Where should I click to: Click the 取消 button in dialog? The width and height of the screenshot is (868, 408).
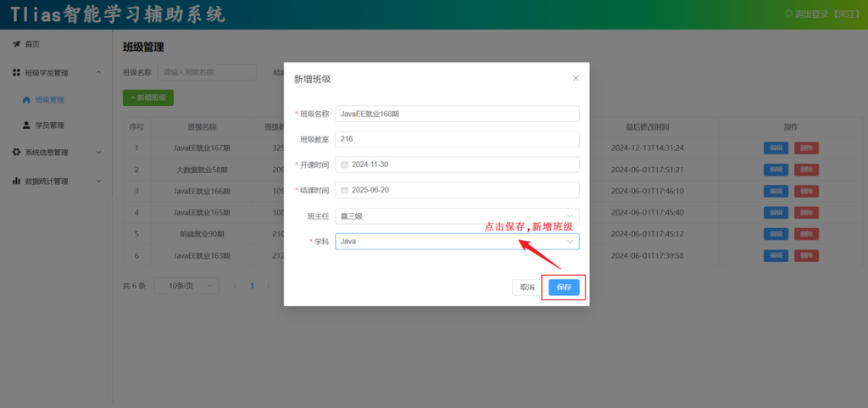tap(526, 288)
